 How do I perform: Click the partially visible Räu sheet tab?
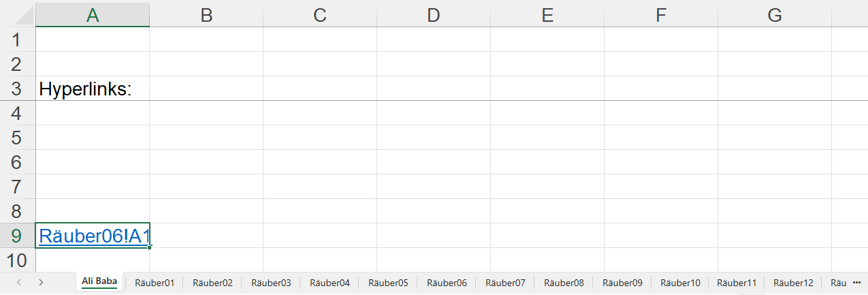838,282
